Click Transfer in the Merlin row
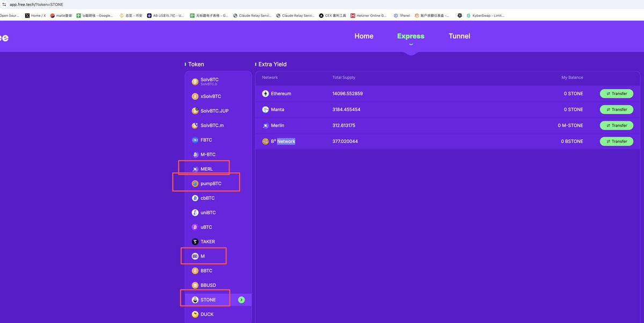 [x=617, y=125]
